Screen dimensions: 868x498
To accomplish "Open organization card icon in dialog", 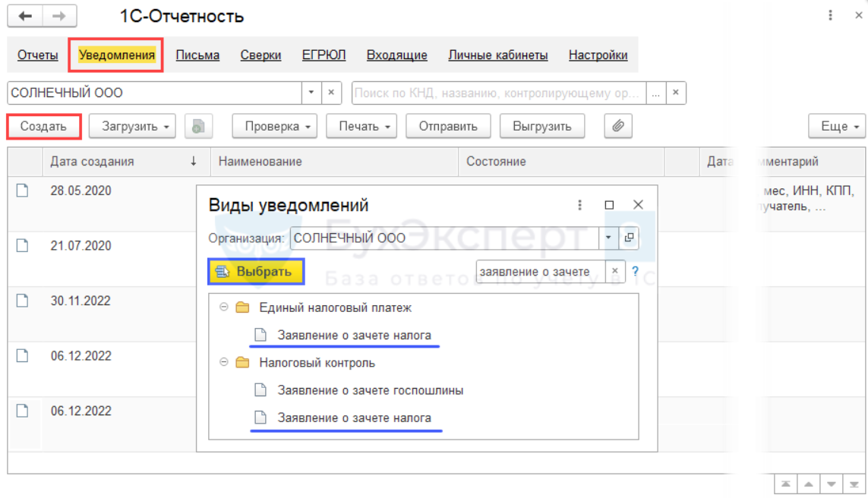I will tap(629, 238).
